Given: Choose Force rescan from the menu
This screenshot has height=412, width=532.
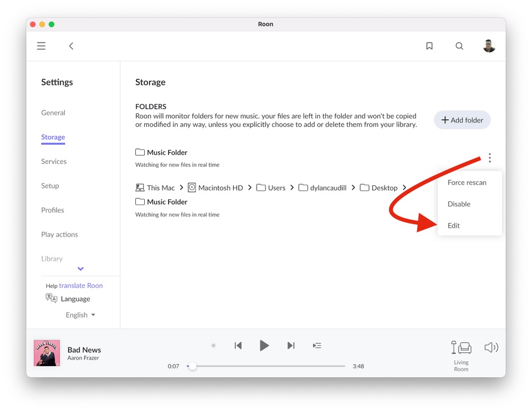Looking at the screenshot, I should click(x=467, y=182).
